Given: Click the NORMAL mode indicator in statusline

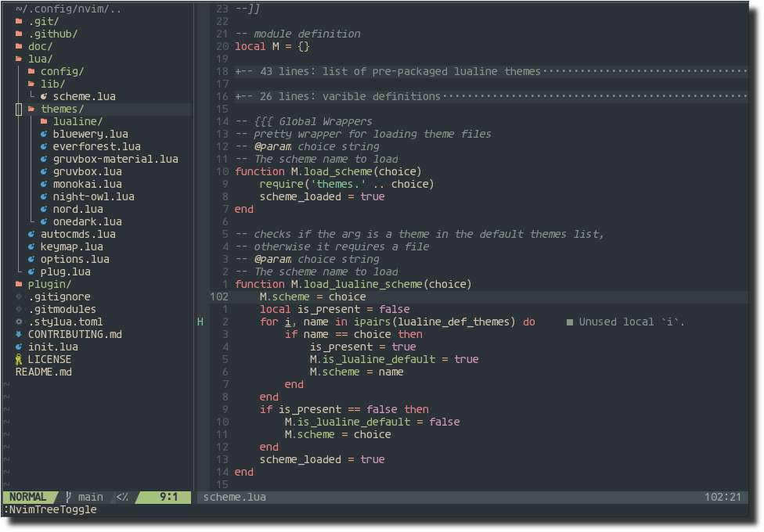Looking at the screenshot, I should click(28, 497).
